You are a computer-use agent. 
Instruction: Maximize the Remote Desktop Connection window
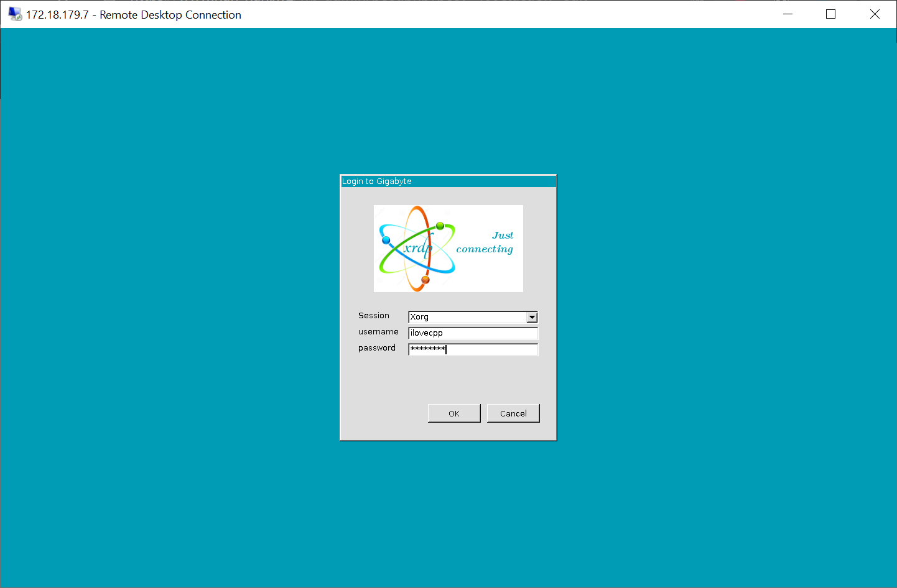tap(830, 14)
